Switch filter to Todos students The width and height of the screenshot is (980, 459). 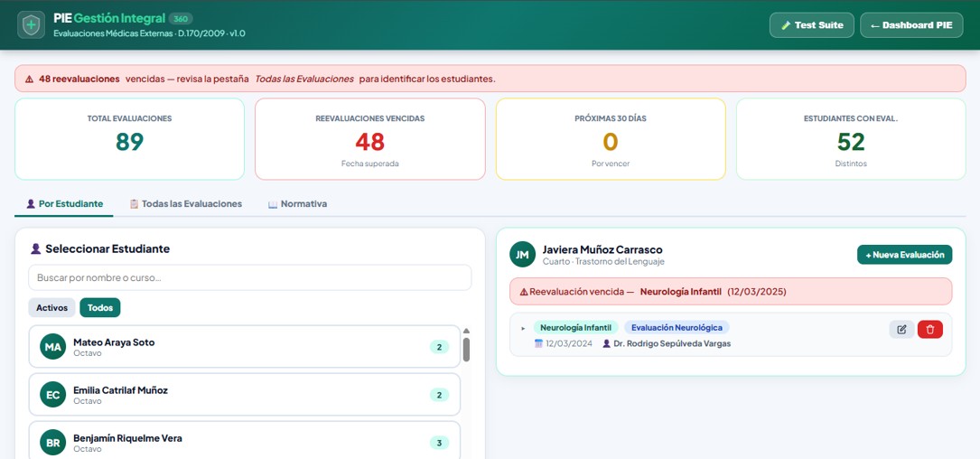tap(100, 308)
